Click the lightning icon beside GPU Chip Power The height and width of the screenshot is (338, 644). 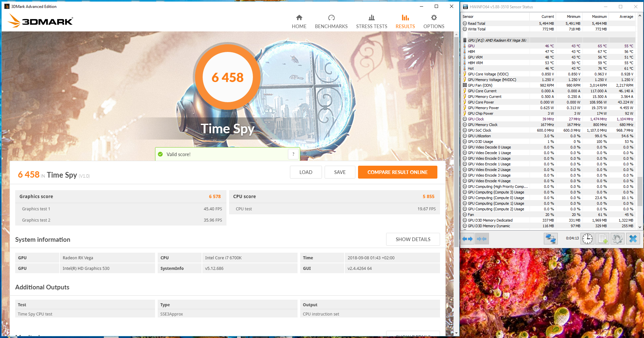tap(464, 113)
